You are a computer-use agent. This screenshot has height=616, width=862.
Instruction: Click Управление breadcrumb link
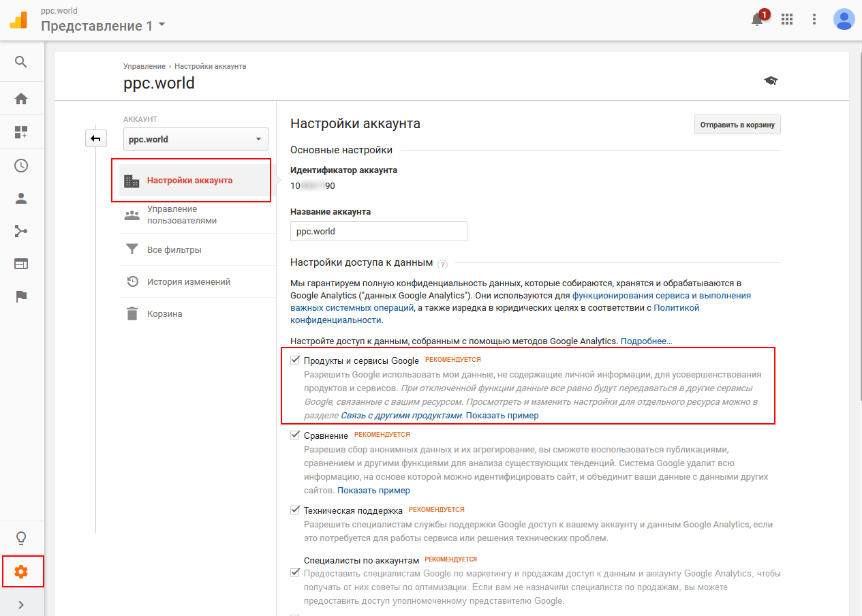tap(144, 66)
